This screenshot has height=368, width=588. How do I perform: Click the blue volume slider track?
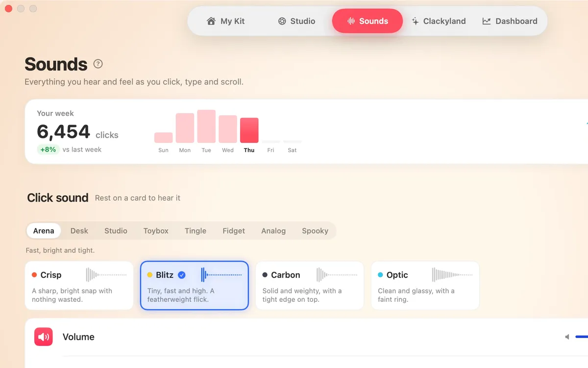[582, 337]
